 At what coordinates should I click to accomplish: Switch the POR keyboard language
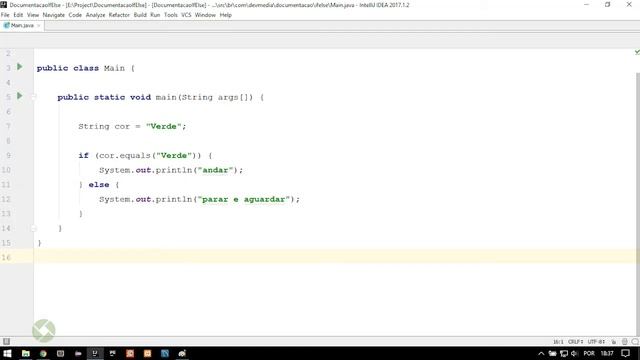[x=589, y=353]
